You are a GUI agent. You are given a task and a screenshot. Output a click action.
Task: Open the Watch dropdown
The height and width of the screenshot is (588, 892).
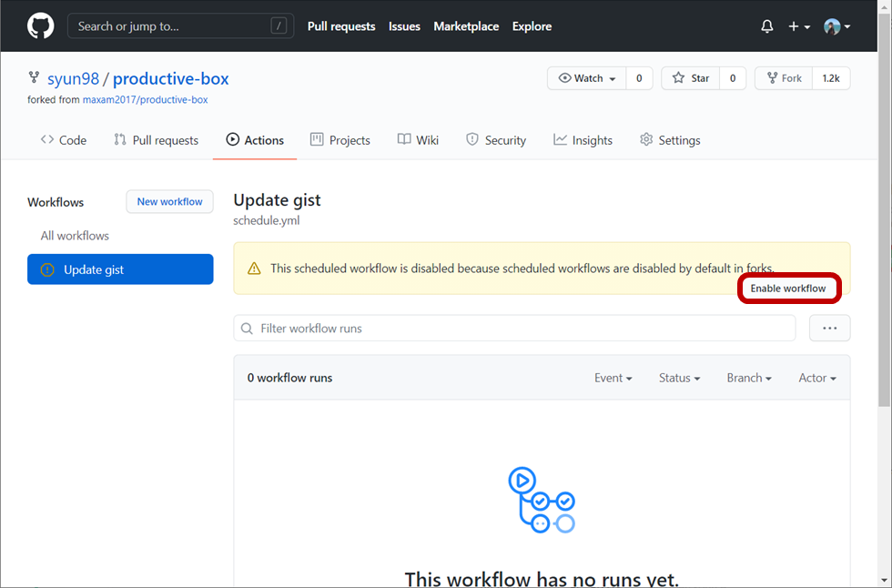point(586,78)
